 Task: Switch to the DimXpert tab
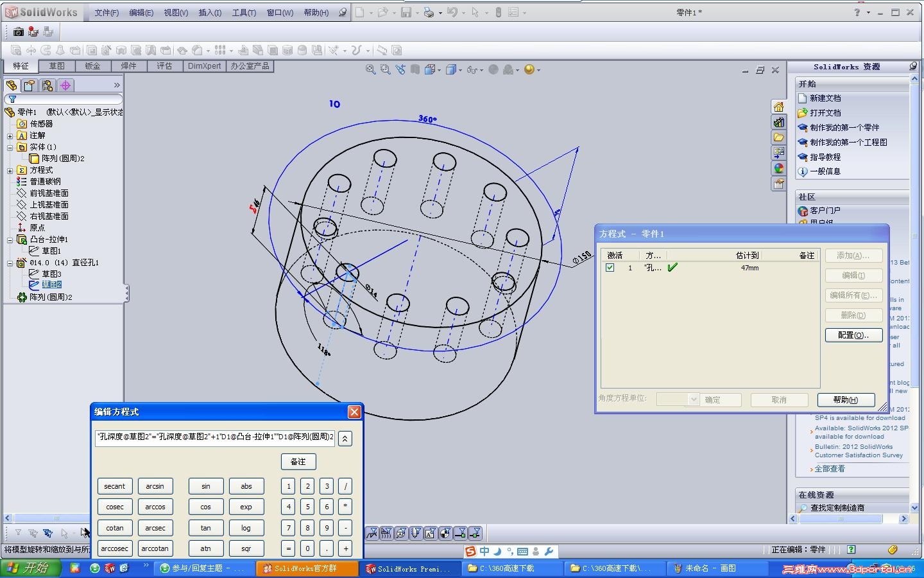click(204, 66)
